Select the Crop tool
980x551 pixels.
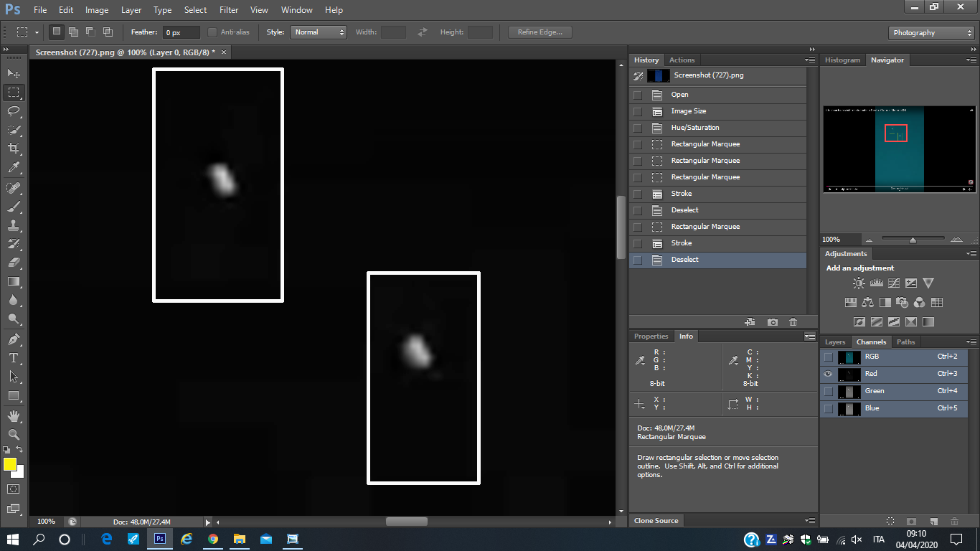click(x=14, y=149)
